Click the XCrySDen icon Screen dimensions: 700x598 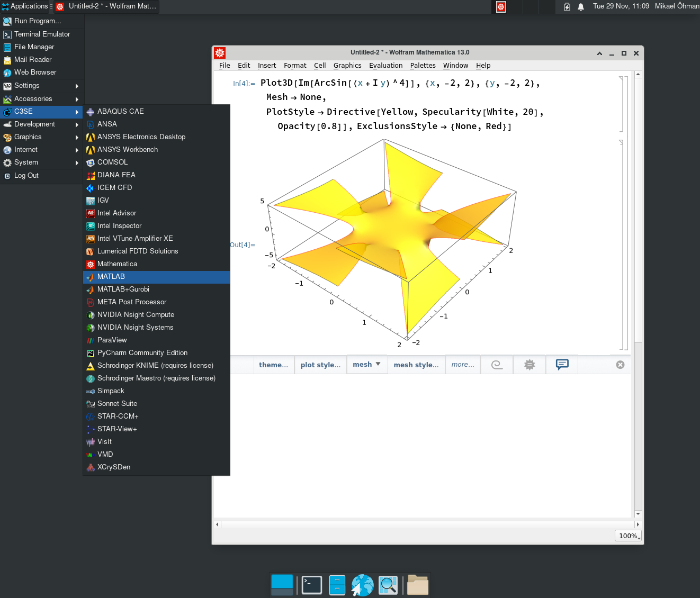[x=91, y=467]
